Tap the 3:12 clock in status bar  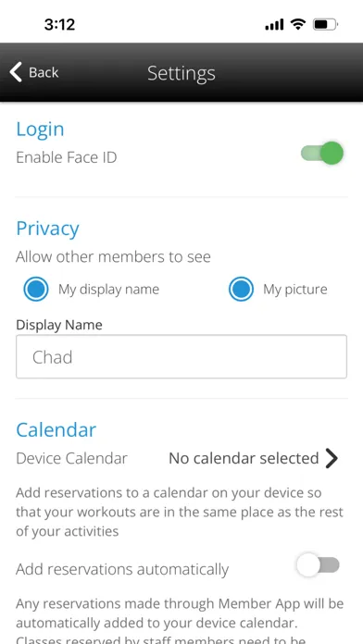59,25
